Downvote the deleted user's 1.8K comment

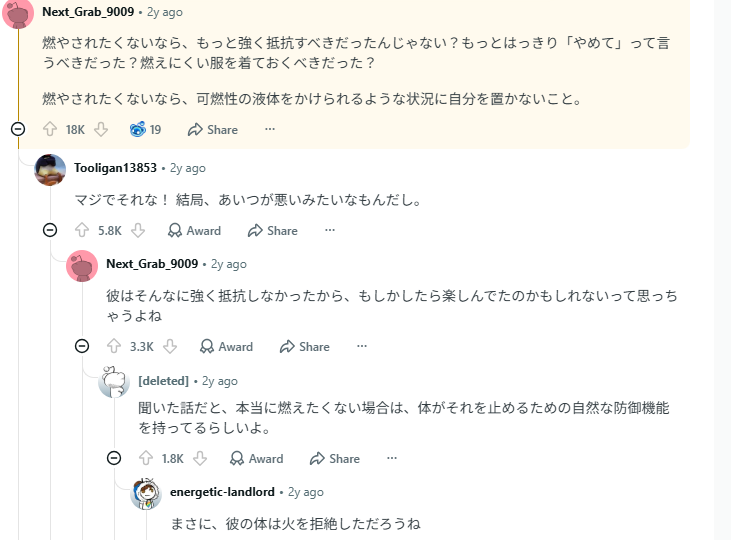click(x=200, y=458)
